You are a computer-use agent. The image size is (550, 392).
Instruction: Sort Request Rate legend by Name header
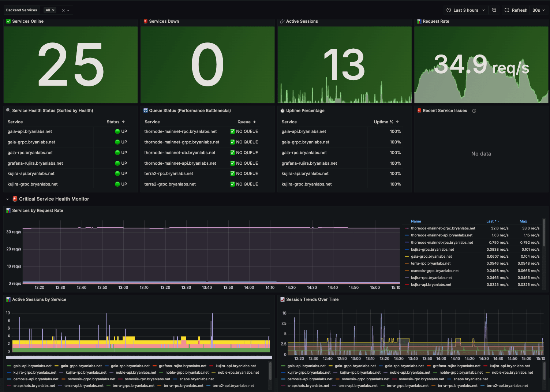click(416, 221)
